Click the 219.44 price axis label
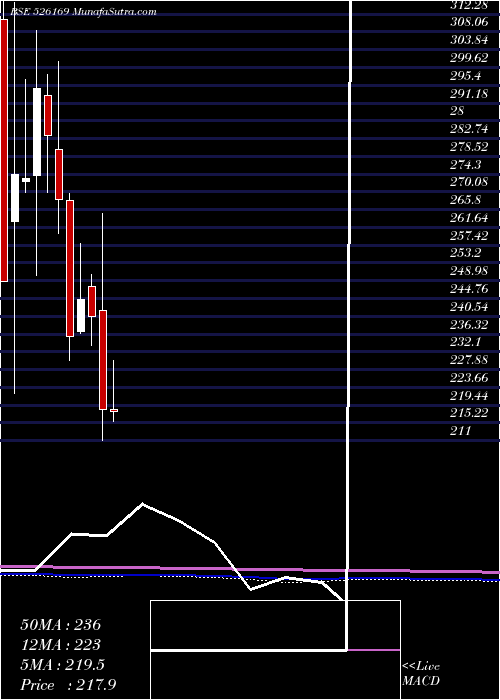This screenshot has width=500, height=700. tap(470, 395)
